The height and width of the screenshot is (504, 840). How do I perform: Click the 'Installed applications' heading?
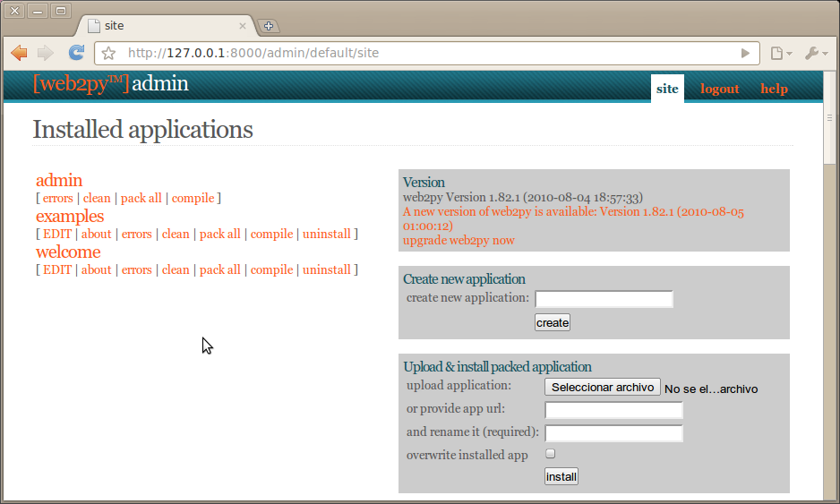point(143,130)
